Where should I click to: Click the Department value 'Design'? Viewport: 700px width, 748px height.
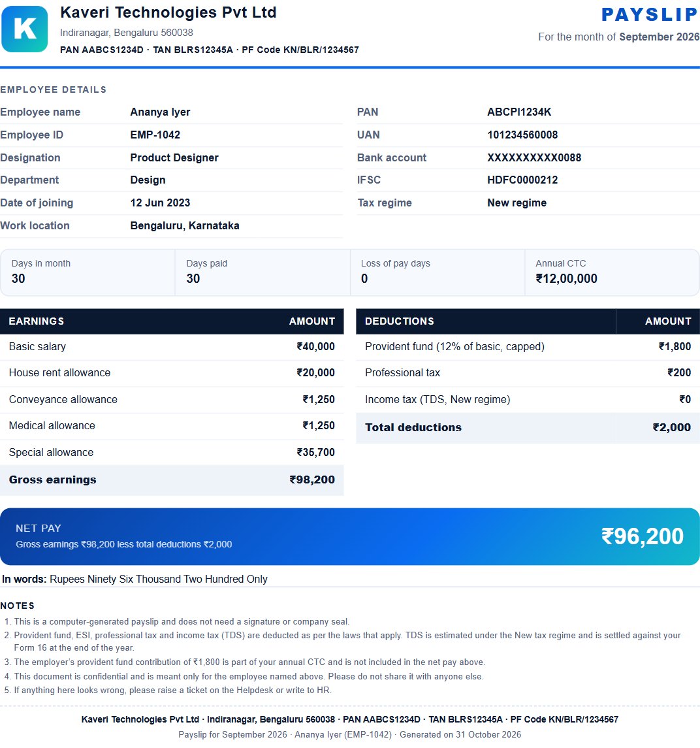[148, 180]
